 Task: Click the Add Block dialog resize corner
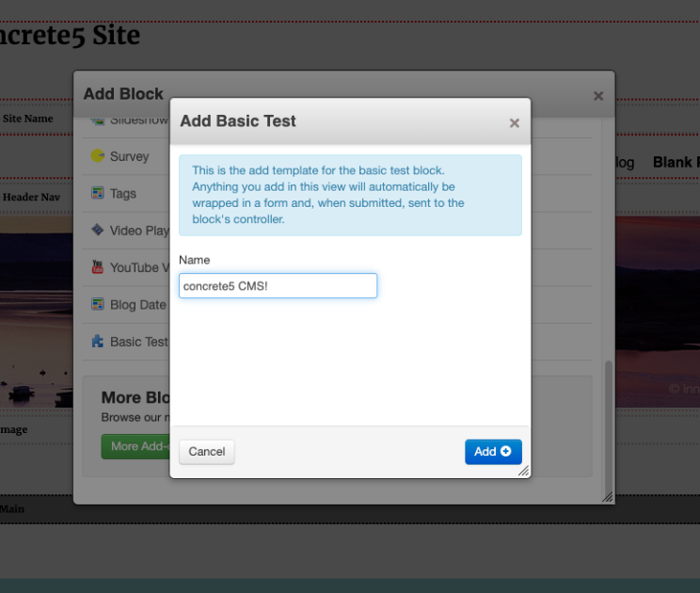(x=607, y=496)
